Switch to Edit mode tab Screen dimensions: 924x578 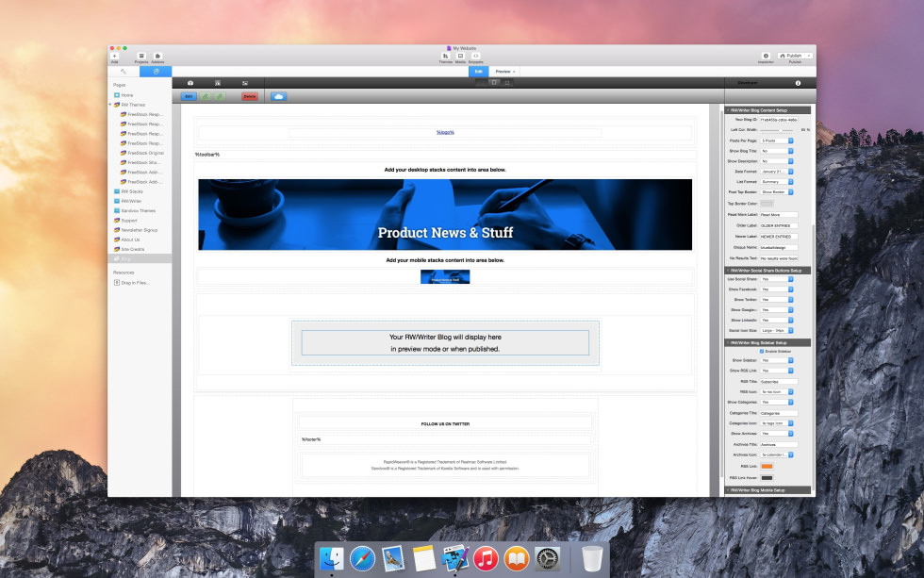pos(479,72)
